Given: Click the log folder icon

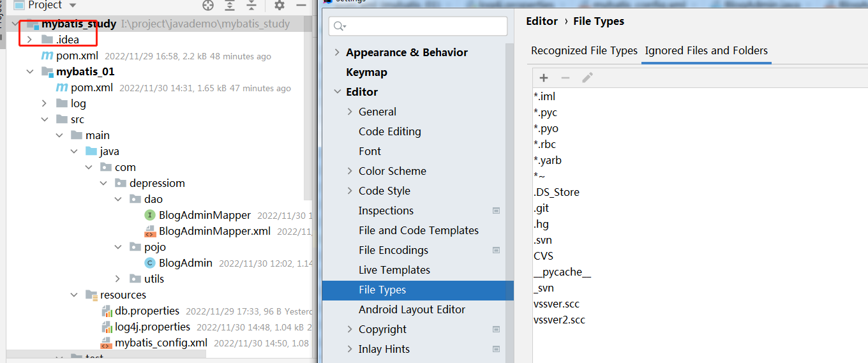Looking at the screenshot, I should point(62,103).
